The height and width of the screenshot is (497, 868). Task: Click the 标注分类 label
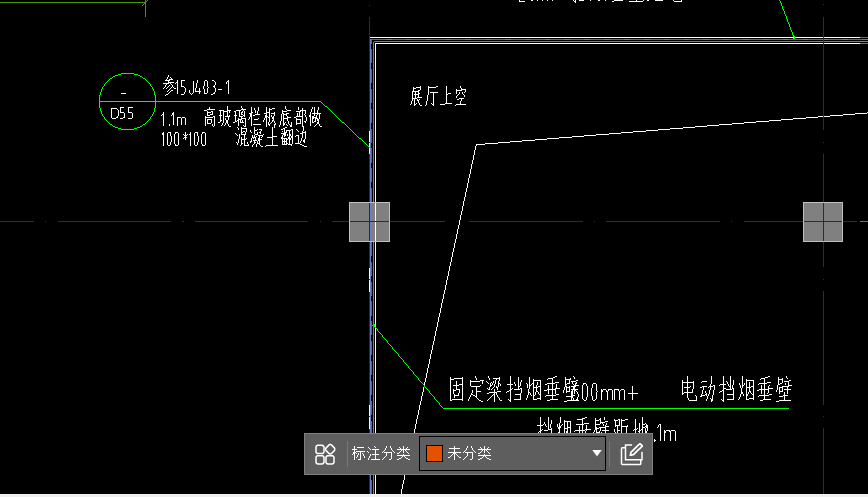[x=381, y=454]
